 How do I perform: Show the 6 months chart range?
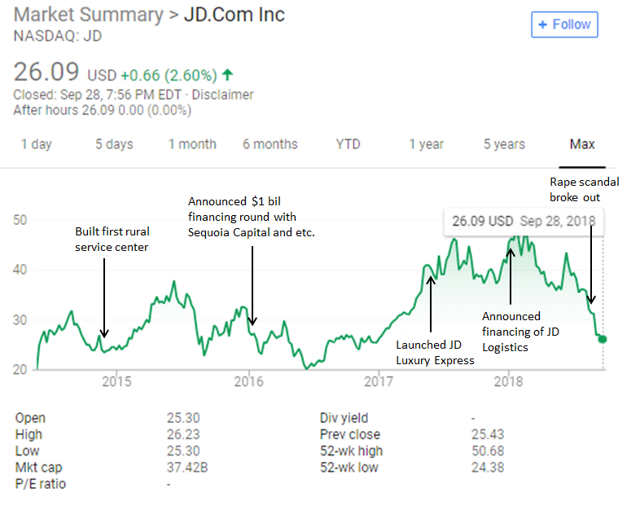pos(270,144)
